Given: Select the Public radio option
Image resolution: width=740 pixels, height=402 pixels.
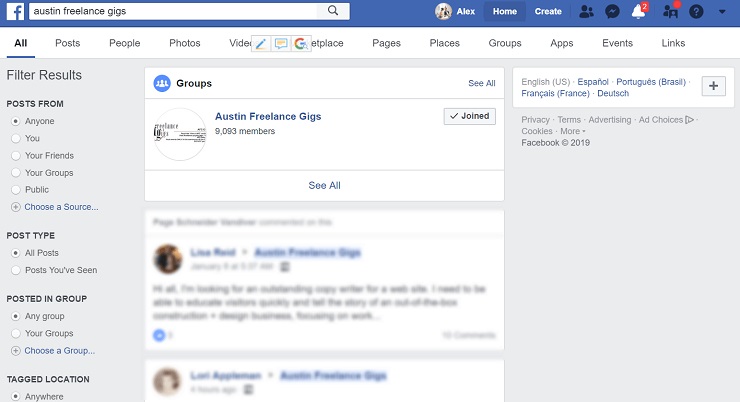Looking at the screenshot, I should pyautogui.click(x=16, y=190).
